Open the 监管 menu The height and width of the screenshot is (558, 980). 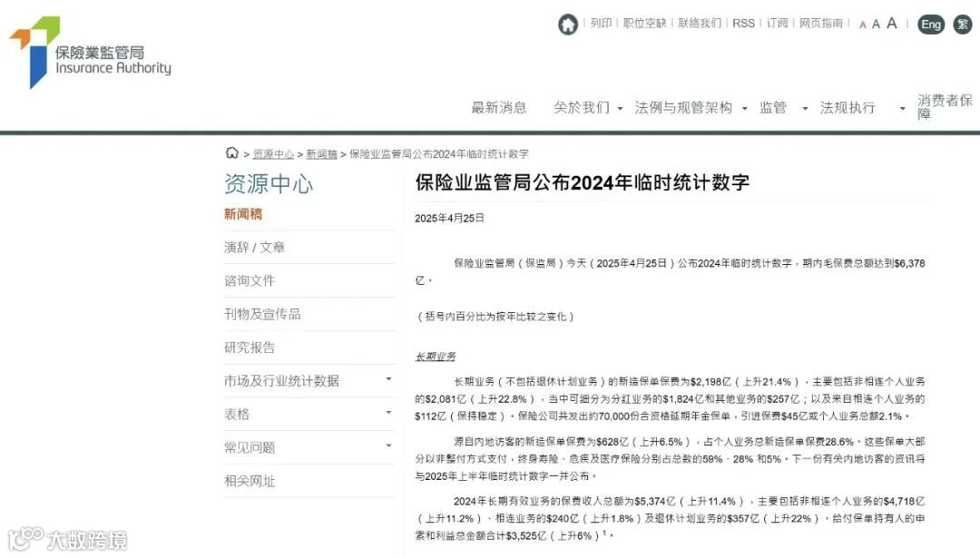click(x=773, y=107)
